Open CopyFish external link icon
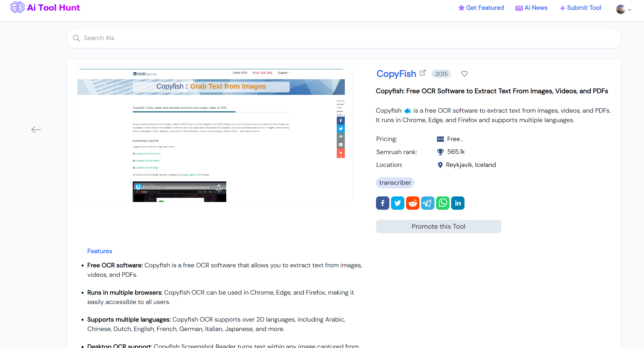Screen dimensions: 644x348 point(423,73)
